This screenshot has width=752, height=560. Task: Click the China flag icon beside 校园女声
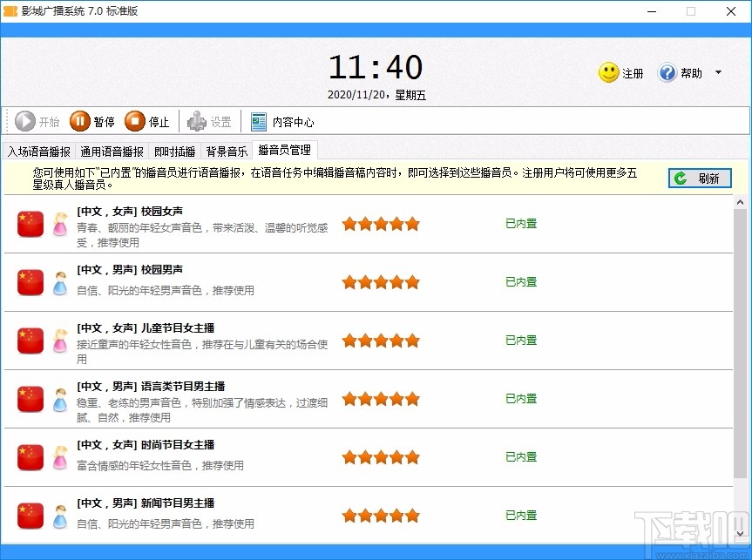point(30,224)
